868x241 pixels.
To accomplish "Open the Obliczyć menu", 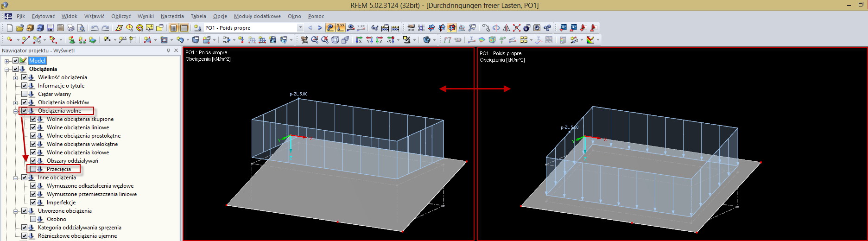I will click(x=121, y=16).
